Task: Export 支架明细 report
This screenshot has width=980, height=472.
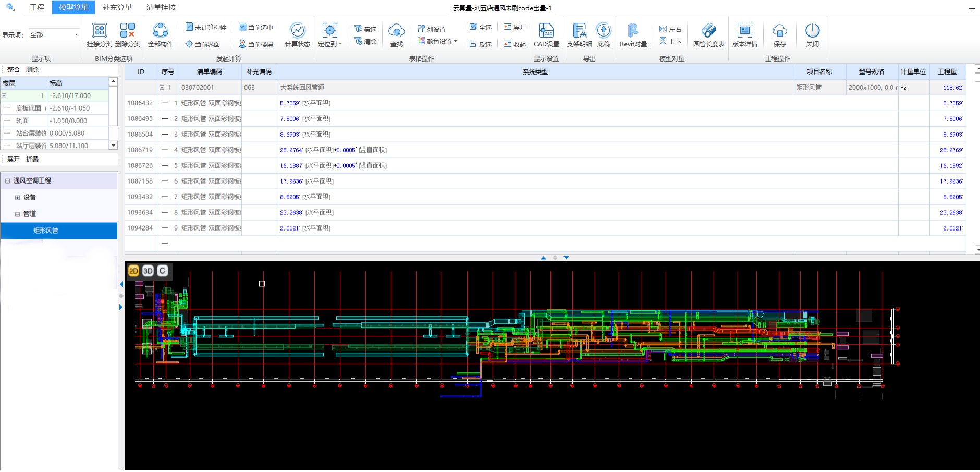Action: point(579,34)
